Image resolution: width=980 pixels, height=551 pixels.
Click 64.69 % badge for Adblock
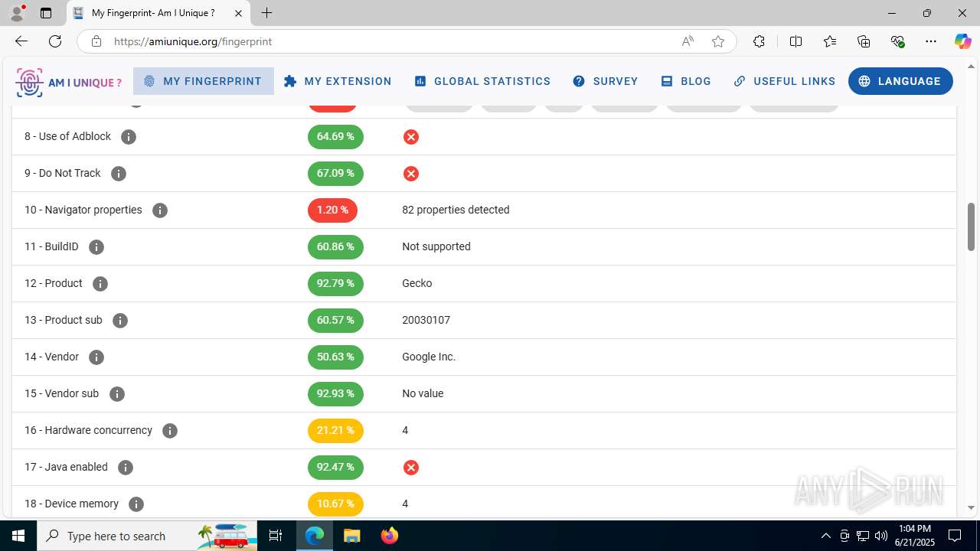pyautogui.click(x=335, y=137)
